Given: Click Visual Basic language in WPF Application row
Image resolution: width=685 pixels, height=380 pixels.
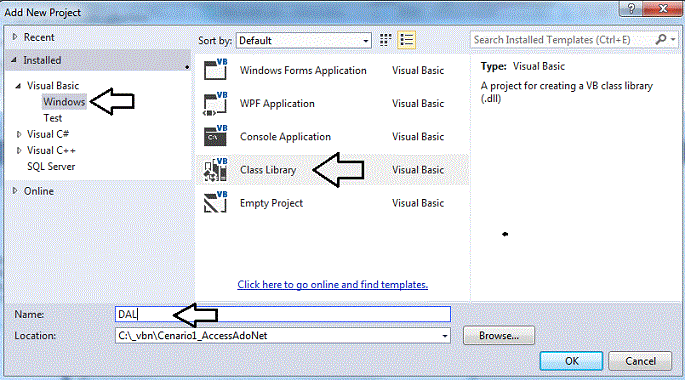Looking at the screenshot, I should pyautogui.click(x=418, y=104).
